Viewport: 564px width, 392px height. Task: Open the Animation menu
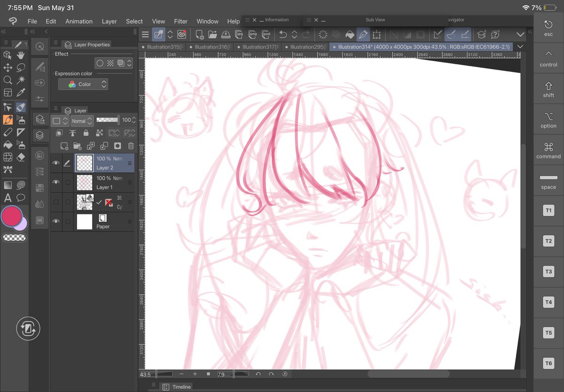click(79, 21)
